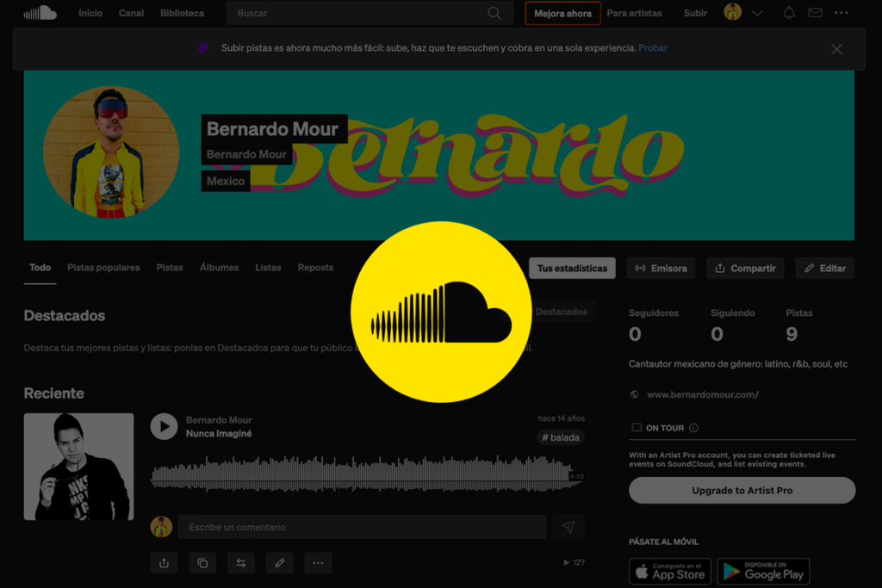Show the ON TOUR info icon

pyautogui.click(x=694, y=428)
